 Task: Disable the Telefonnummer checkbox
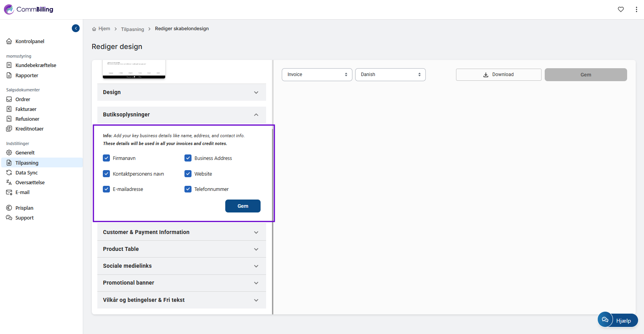tap(188, 189)
